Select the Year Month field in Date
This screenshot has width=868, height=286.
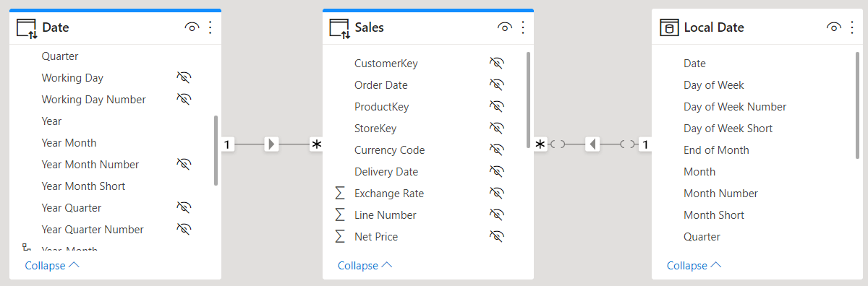click(x=114, y=142)
